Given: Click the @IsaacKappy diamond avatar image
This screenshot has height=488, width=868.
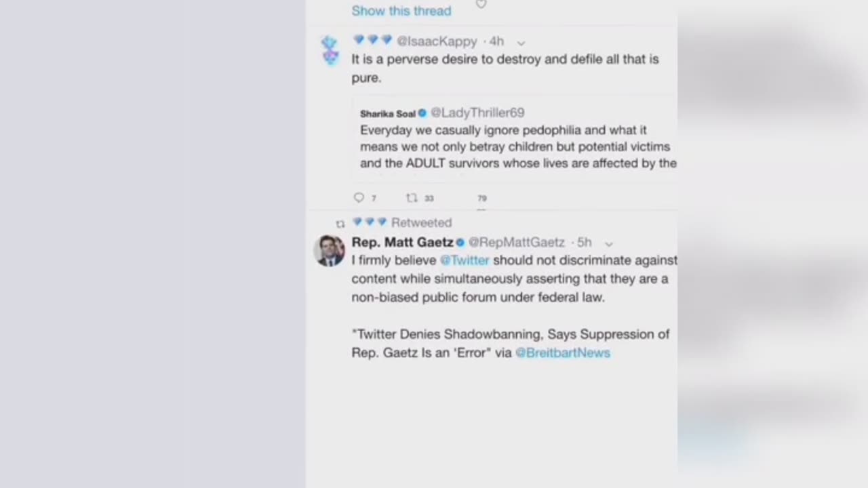Looking at the screenshot, I should (330, 51).
